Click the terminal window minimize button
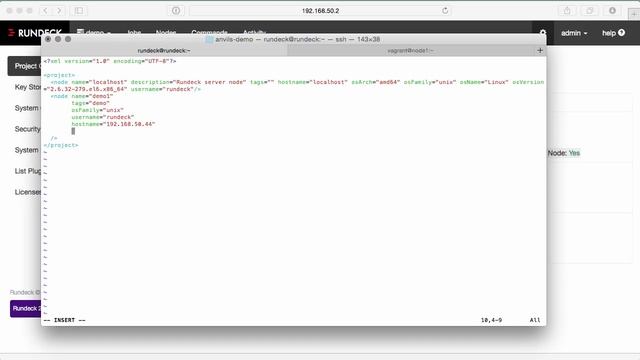 click(58, 39)
